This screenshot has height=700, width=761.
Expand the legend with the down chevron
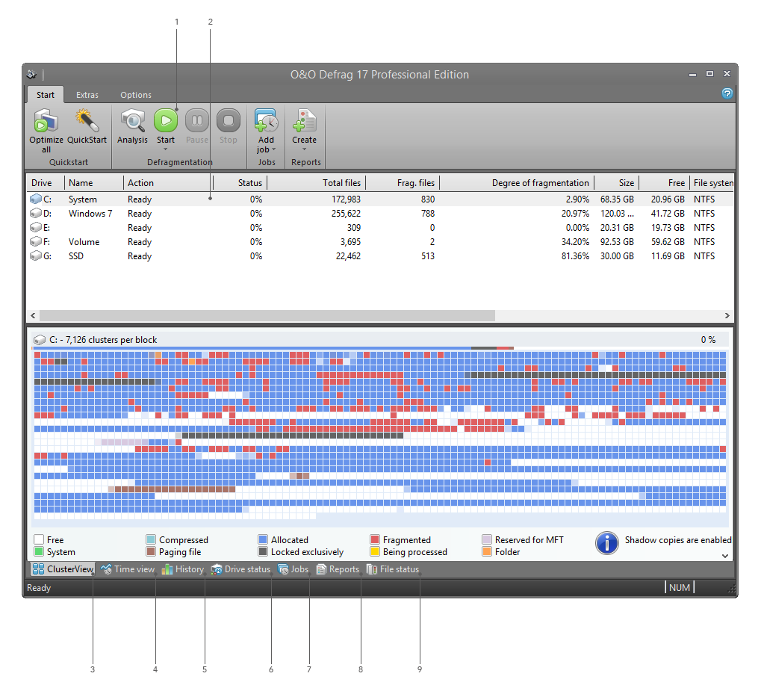coord(725,556)
